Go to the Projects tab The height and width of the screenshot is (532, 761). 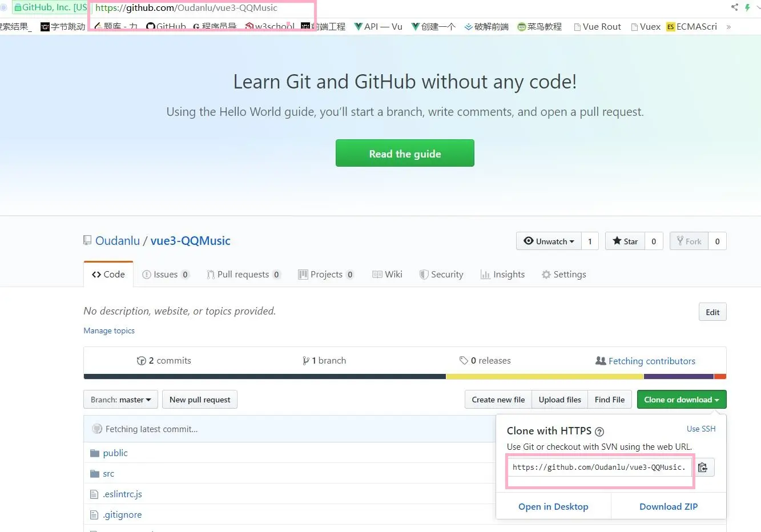point(326,275)
